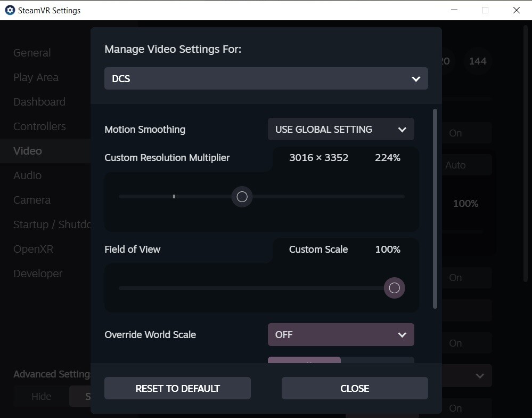Screen dimensions: 532x418
Task: Click the 3016 × 3352 resolution value
Action: (318, 158)
